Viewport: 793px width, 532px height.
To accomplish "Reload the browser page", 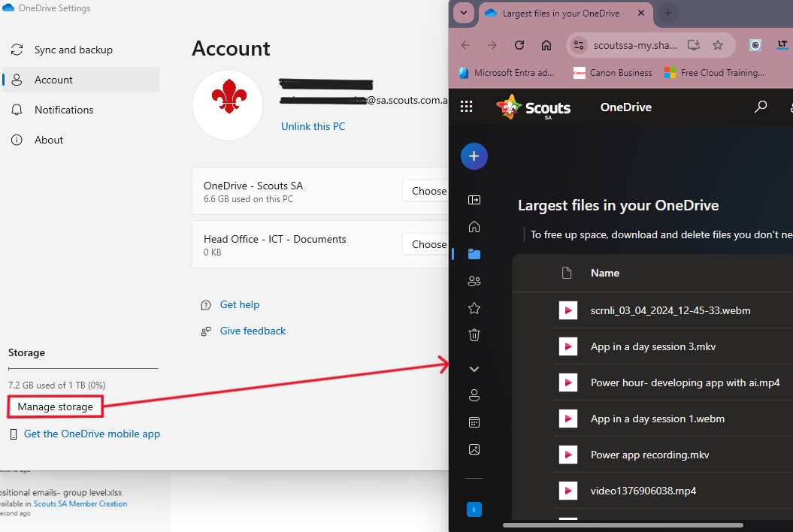I will click(519, 45).
